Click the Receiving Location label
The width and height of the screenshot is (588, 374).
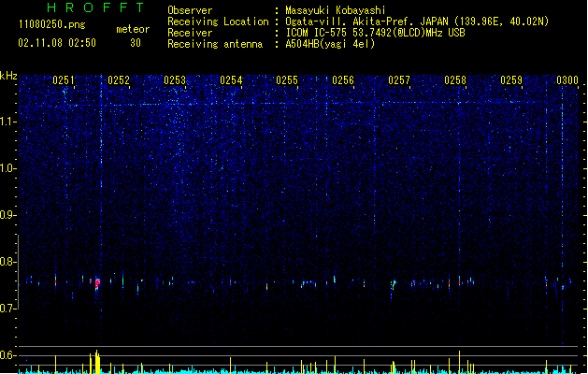218,22
